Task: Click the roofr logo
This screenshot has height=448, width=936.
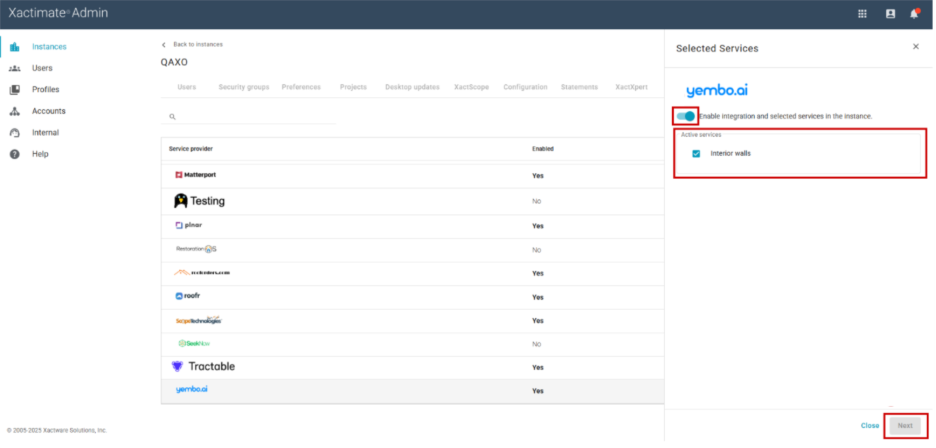Action: tap(188, 296)
